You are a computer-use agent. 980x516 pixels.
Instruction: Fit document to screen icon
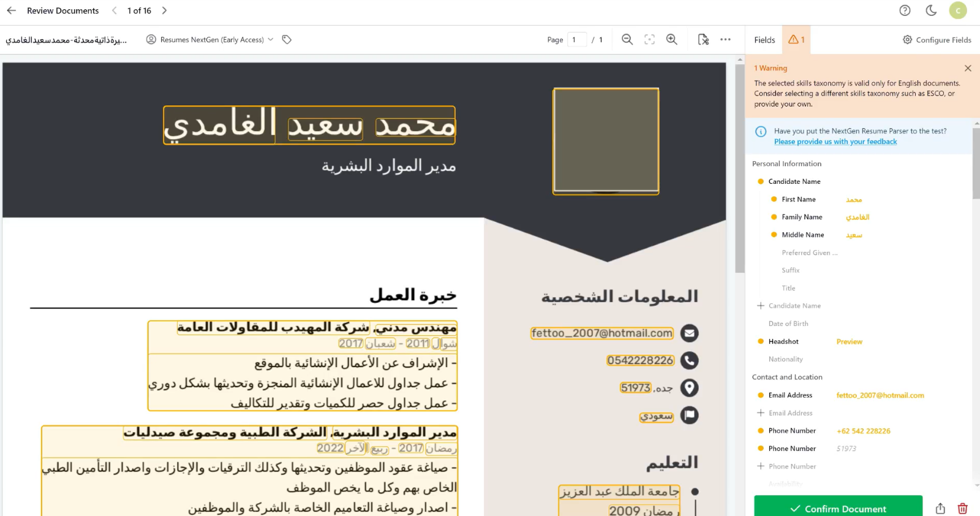(x=649, y=40)
